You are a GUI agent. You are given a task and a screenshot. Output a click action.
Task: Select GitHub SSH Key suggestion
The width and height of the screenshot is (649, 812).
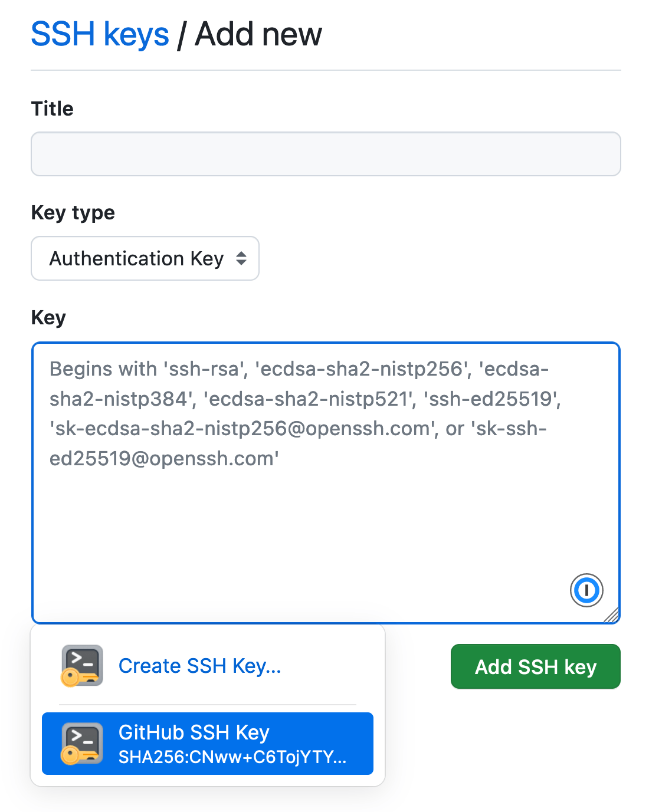point(208,744)
